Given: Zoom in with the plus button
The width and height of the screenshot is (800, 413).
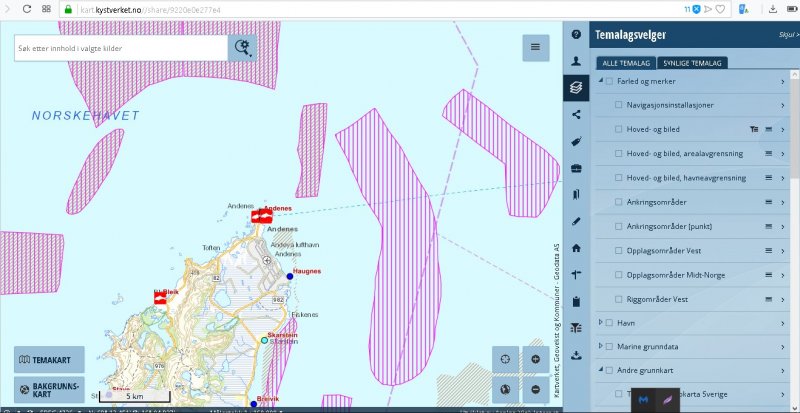Looking at the screenshot, I should (535, 360).
